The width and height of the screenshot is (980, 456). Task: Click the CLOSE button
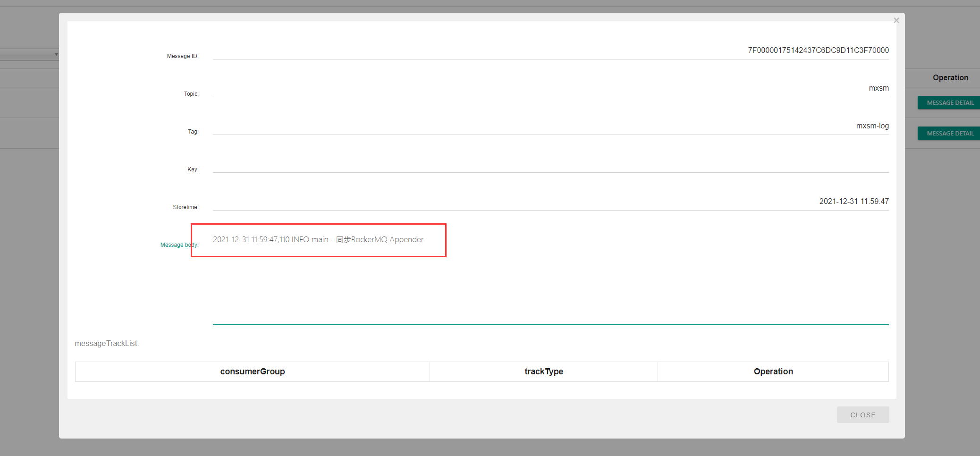click(x=863, y=415)
